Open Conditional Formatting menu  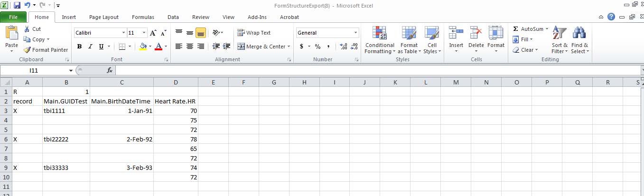coord(379,40)
